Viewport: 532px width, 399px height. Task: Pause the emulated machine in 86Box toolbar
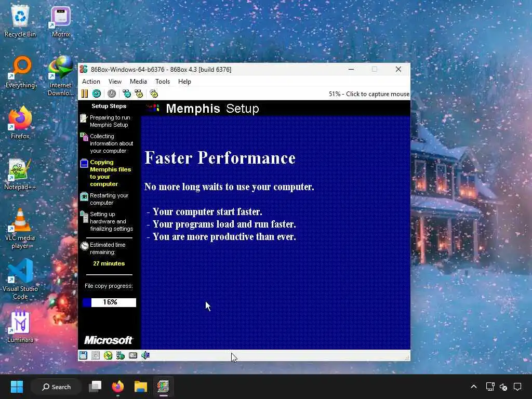(85, 94)
